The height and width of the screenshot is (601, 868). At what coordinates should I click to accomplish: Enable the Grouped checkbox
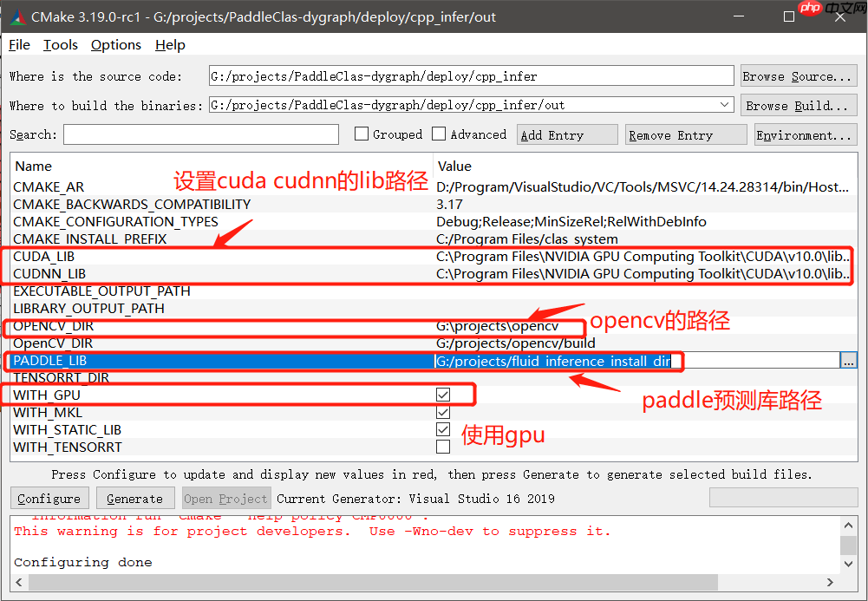(x=361, y=134)
